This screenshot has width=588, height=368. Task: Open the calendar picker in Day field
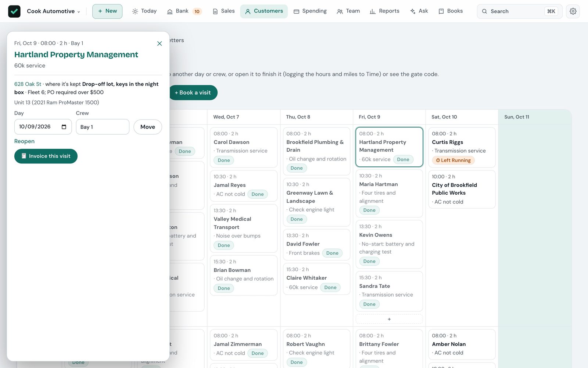[x=64, y=127]
